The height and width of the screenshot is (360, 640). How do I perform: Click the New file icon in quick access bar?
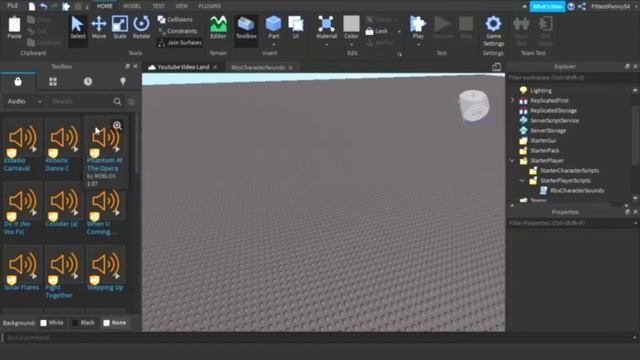pos(32,6)
